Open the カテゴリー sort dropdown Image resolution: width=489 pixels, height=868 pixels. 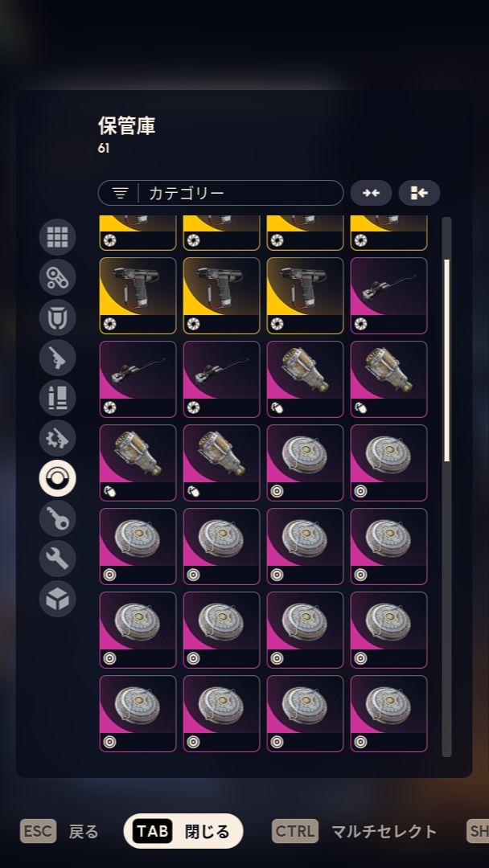(220, 193)
